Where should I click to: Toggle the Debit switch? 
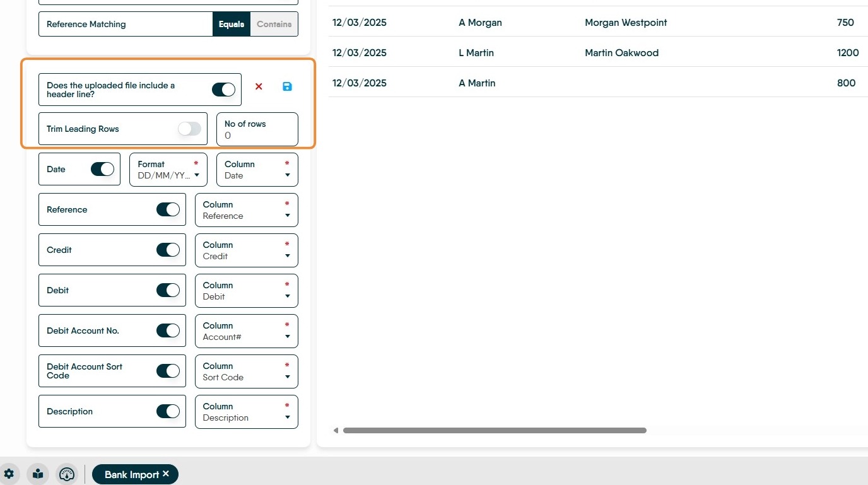coord(168,290)
